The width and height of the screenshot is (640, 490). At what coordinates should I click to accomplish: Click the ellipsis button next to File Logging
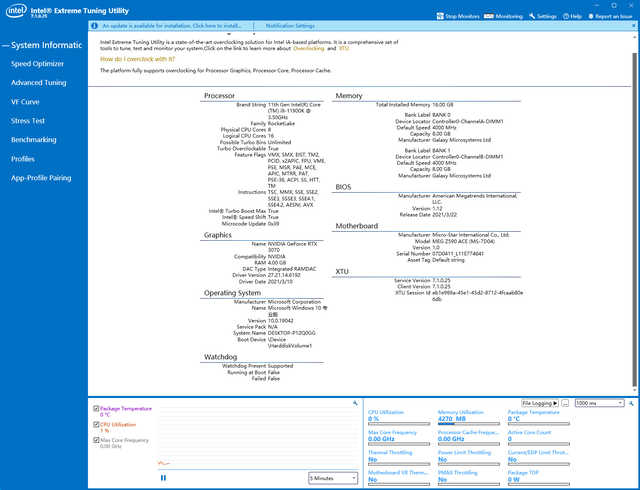pos(565,403)
